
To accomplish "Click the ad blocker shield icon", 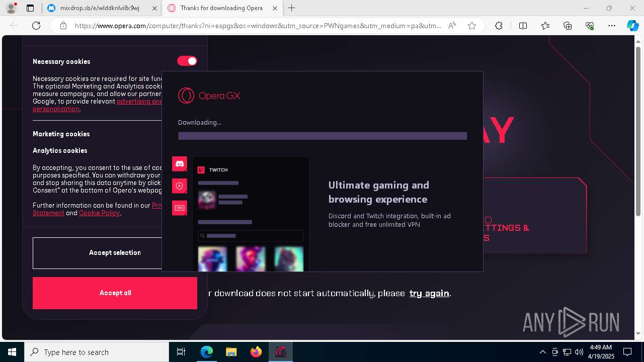I will tap(180, 186).
